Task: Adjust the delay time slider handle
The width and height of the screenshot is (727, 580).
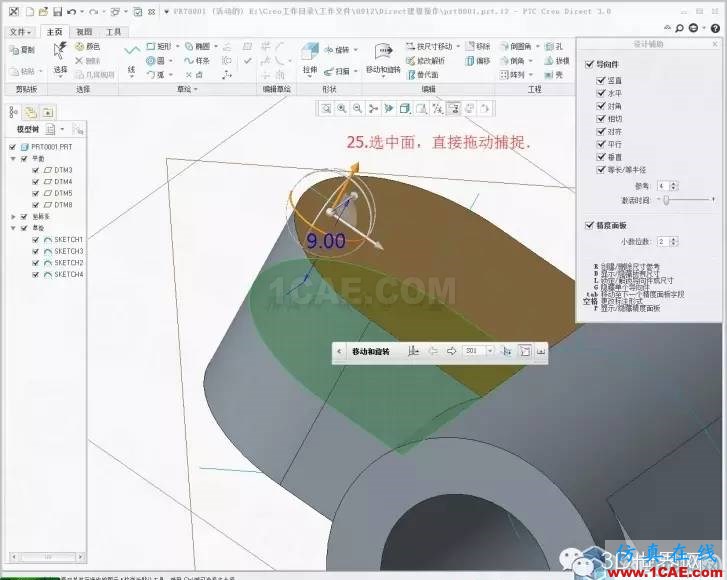Action: [x=666, y=200]
